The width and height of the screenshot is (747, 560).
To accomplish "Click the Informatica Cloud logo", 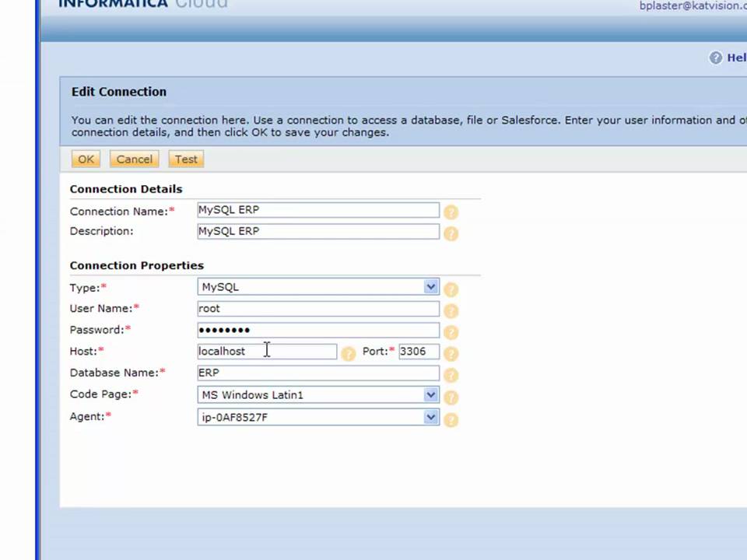I will (143, 4).
